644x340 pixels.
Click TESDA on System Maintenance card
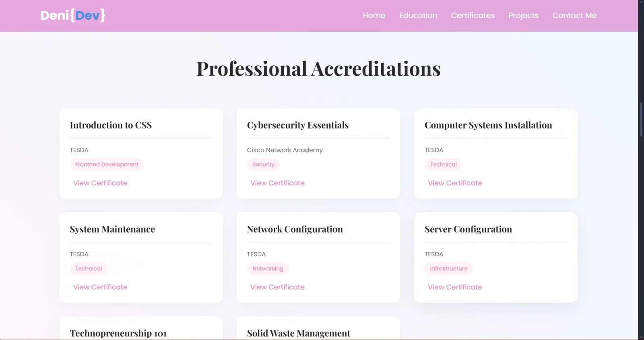(79, 254)
